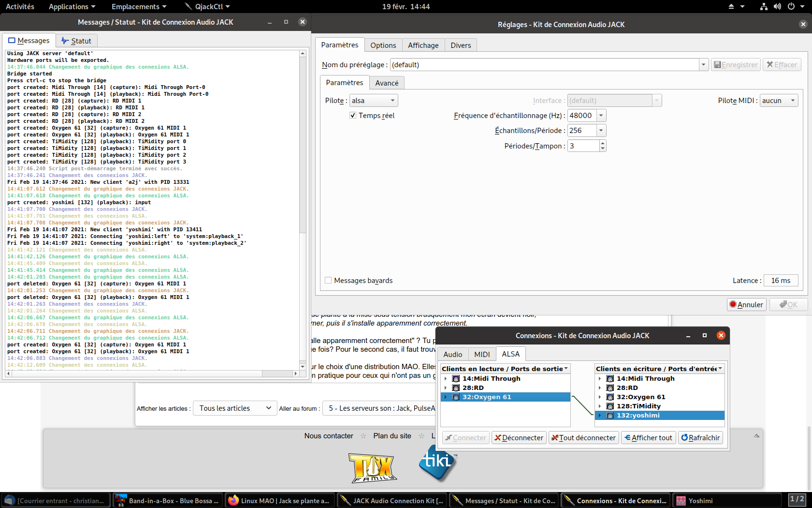Click the 32:Oxygen 61 output client icon
The height and width of the screenshot is (508, 812).
456,397
